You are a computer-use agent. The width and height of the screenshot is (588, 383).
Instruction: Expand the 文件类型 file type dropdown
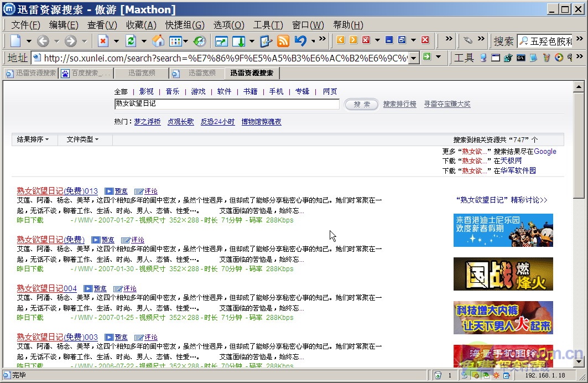(x=82, y=139)
